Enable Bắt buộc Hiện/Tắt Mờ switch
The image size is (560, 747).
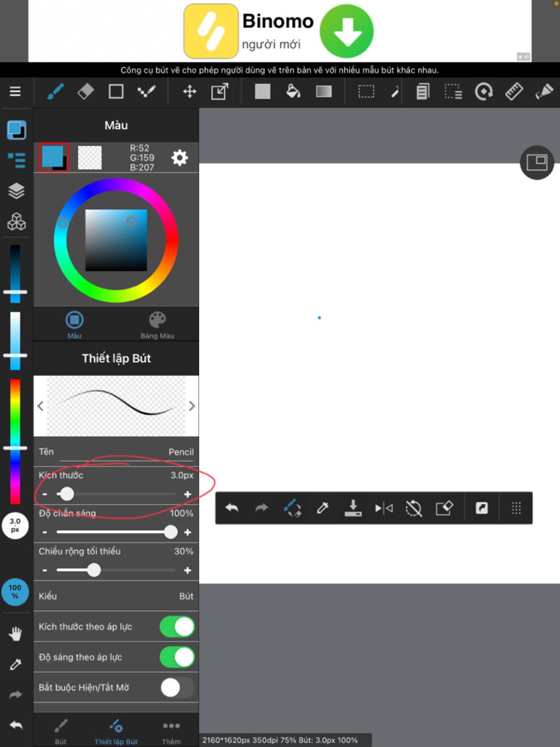click(177, 687)
